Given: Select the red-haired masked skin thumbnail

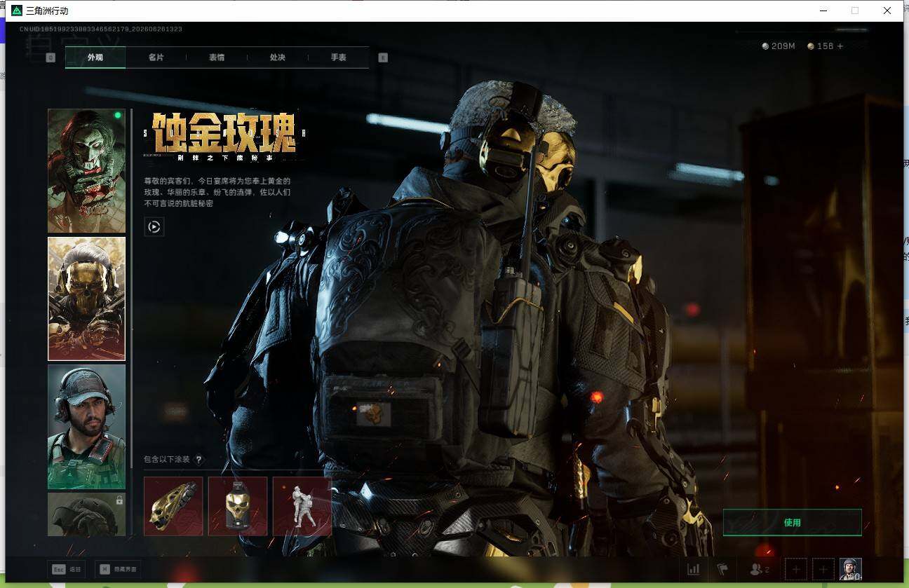Looking at the screenshot, I should tap(86, 170).
